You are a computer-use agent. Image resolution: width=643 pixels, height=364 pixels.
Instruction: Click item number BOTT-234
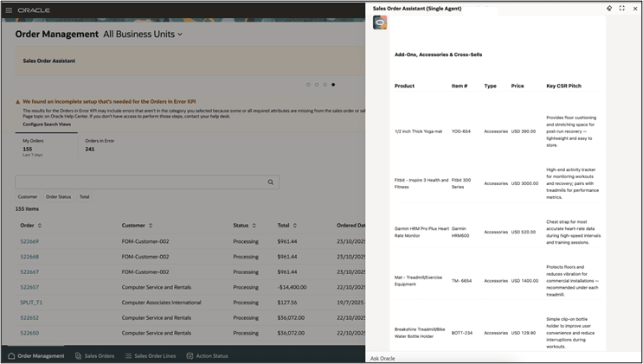[462, 333]
